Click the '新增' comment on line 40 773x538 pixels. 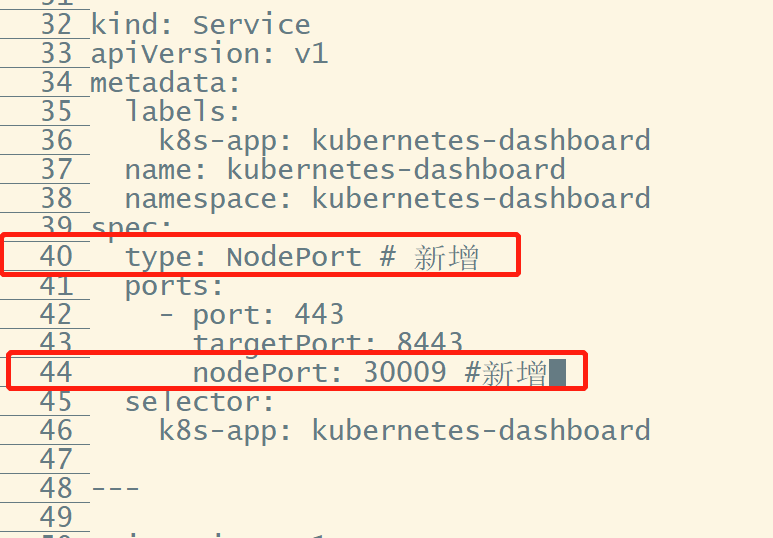pos(446,257)
